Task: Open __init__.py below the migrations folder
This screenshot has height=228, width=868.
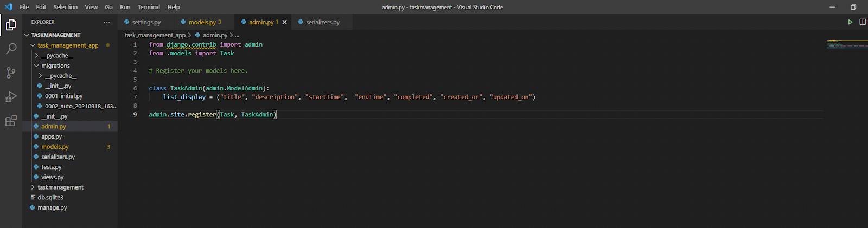Action: [x=69, y=116]
